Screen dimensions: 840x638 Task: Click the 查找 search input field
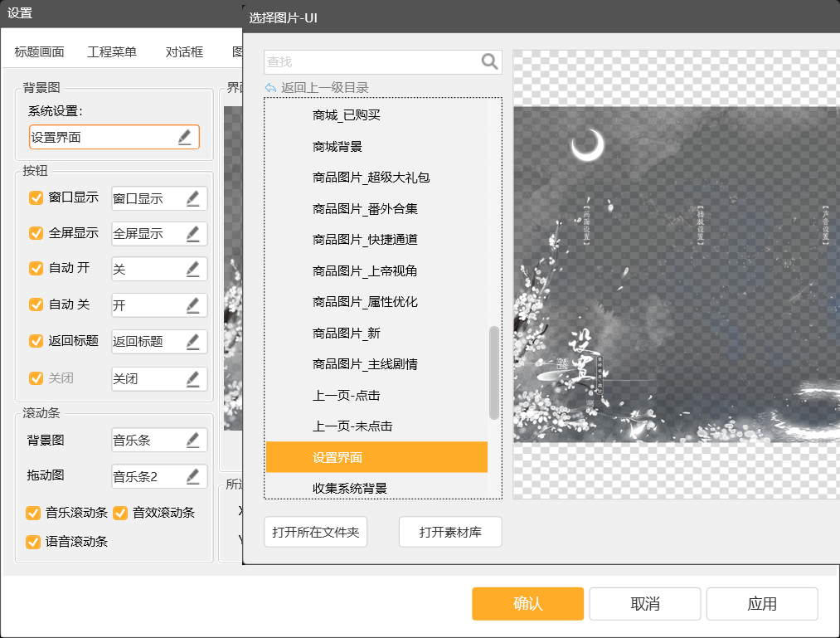coord(371,62)
